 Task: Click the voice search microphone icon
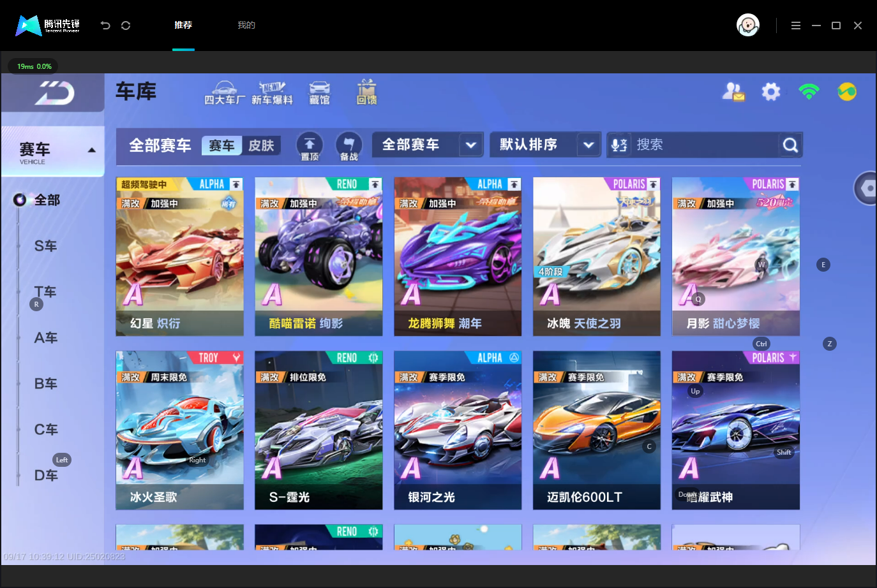click(x=618, y=145)
